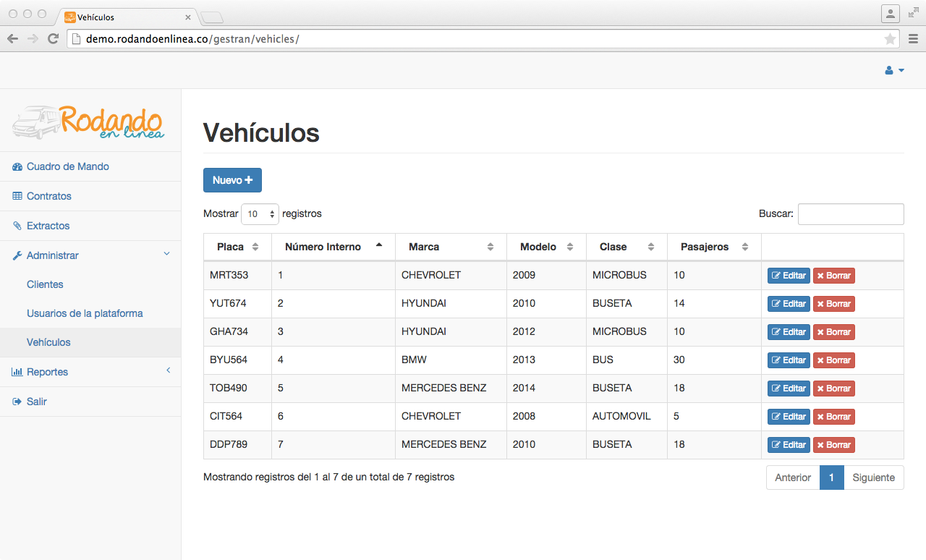
Task: Open Extractos in sidebar
Action: tap(90, 226)
